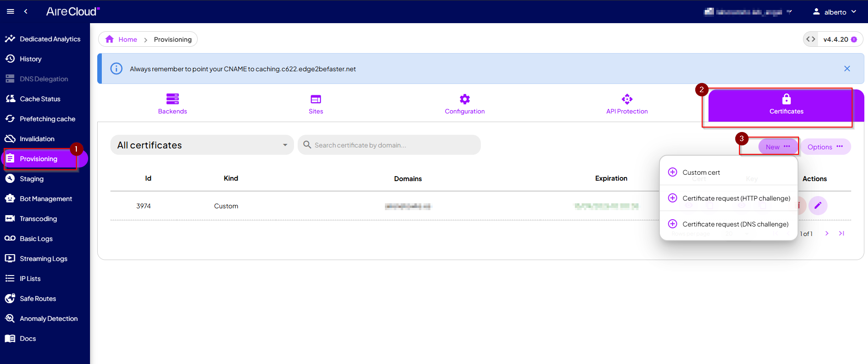Click certificate id 3974 cell
Viewport: 868px width, 364px height.
click(144, 206)
